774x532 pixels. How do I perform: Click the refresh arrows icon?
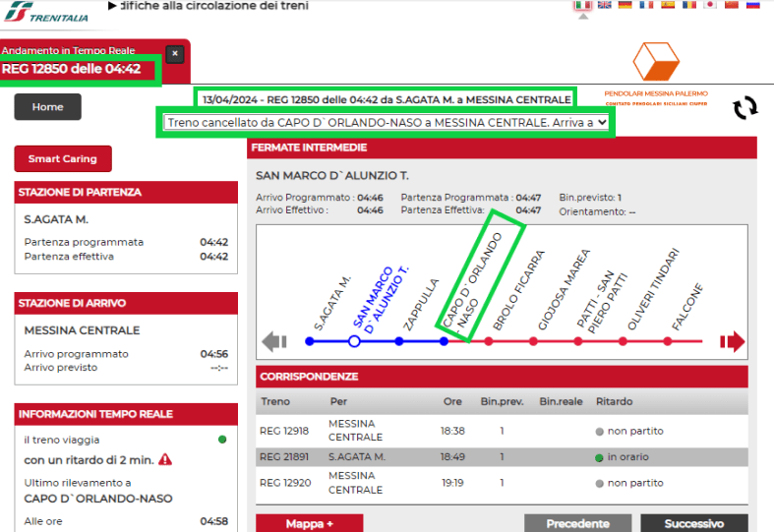tap(745, 108)
